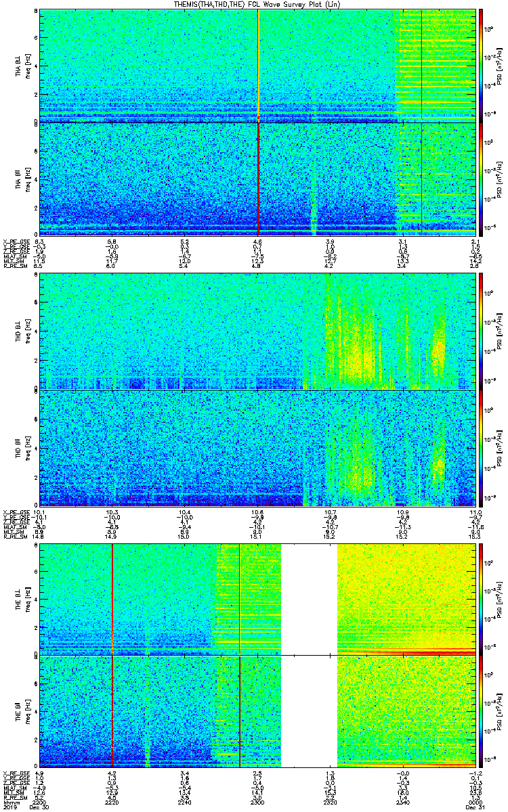Select the THD B-perpendicular spectrogram panel

click(257, 332)
